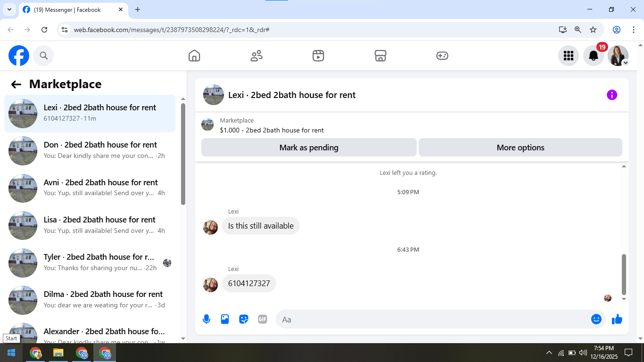The height and width of the screenshot is (362, 644).
Task: Click the conversation list scrollbar
Action: 183,154
